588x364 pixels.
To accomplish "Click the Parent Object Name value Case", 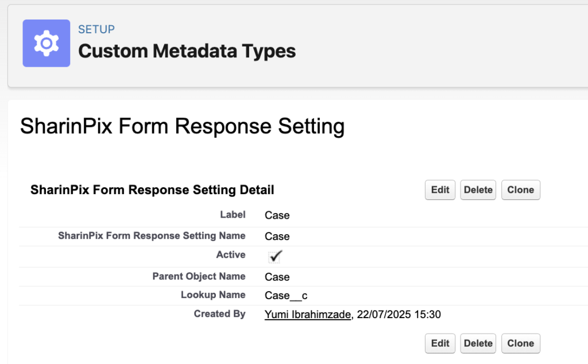I will tap(277, 277).
